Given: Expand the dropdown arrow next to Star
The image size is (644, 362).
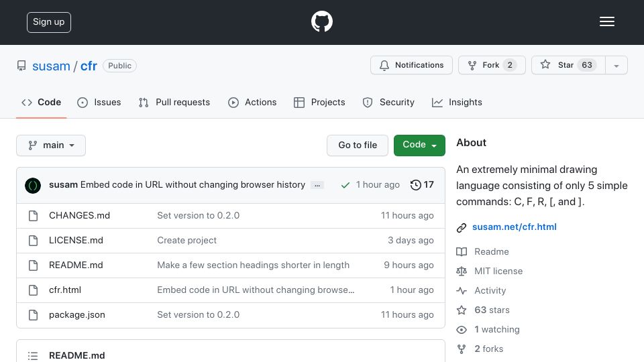Looking at the screenshot, I should coord(616,65).
